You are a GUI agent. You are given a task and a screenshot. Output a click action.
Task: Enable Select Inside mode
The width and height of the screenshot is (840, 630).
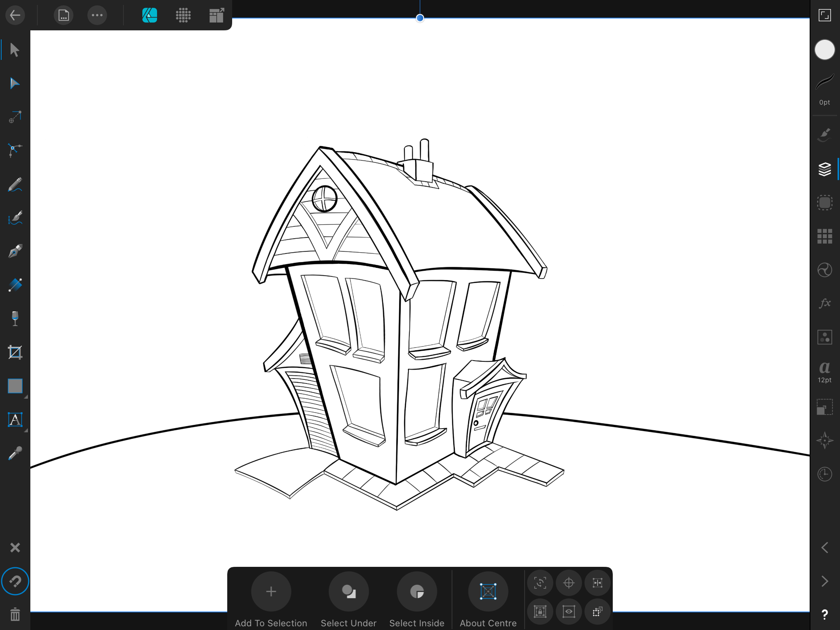[417, 591]
